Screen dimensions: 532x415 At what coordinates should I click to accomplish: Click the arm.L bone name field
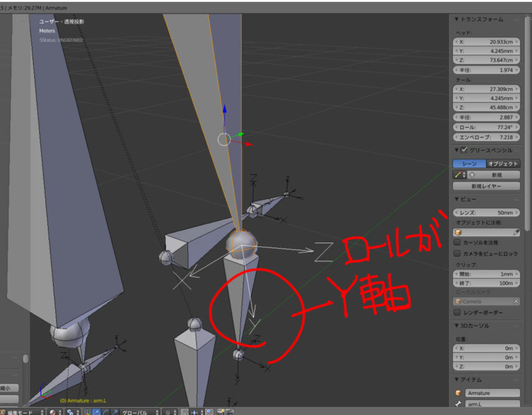pos(493,404)
